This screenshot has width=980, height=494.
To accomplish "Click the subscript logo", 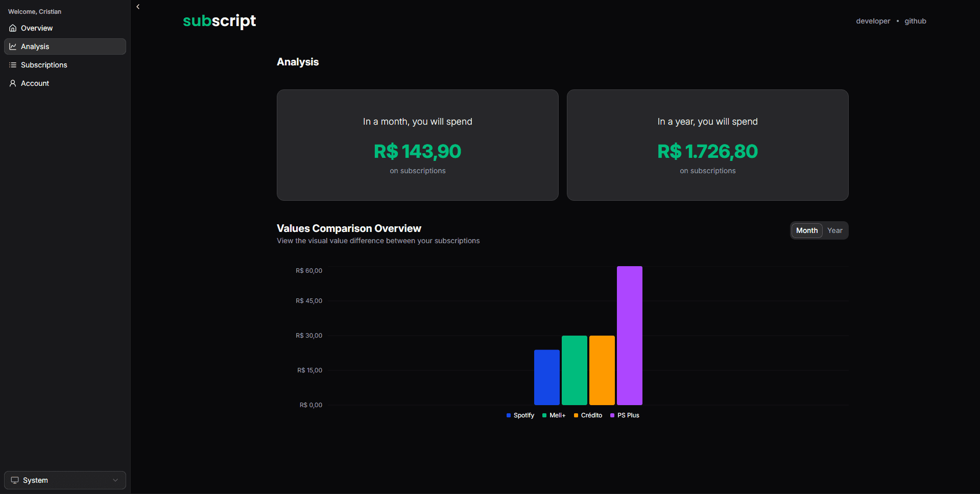I will pos(219,21).
